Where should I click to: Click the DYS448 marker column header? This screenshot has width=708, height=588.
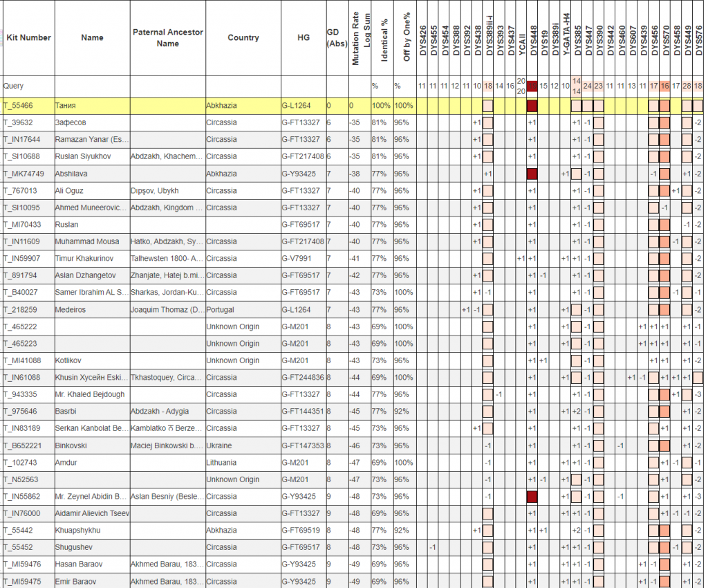pos(532,38)
